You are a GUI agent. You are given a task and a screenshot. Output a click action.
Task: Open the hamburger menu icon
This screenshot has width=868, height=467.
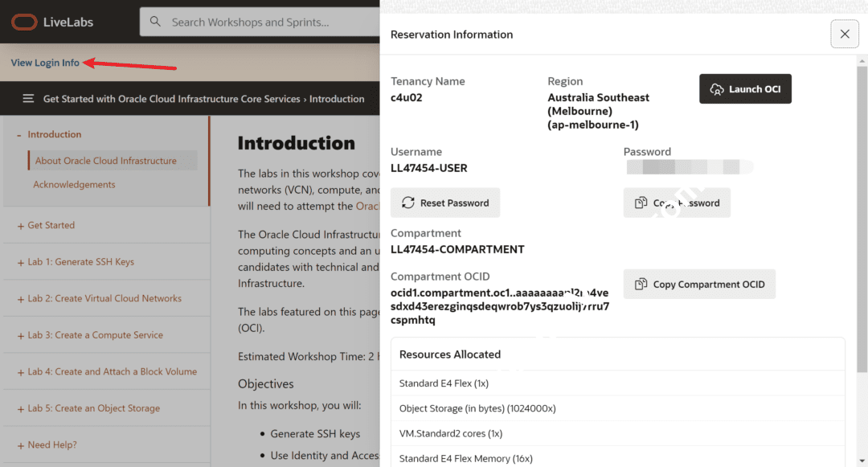[28, 99]
